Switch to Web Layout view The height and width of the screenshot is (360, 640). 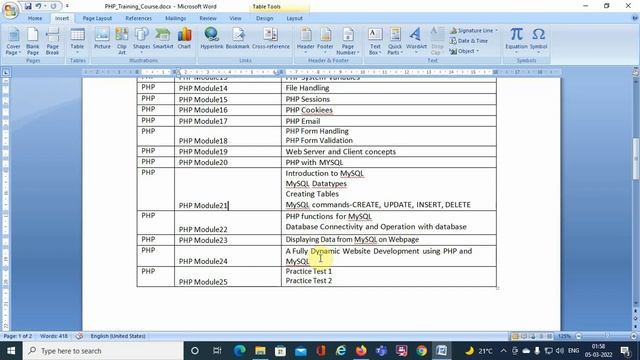(x=532, y=336)
